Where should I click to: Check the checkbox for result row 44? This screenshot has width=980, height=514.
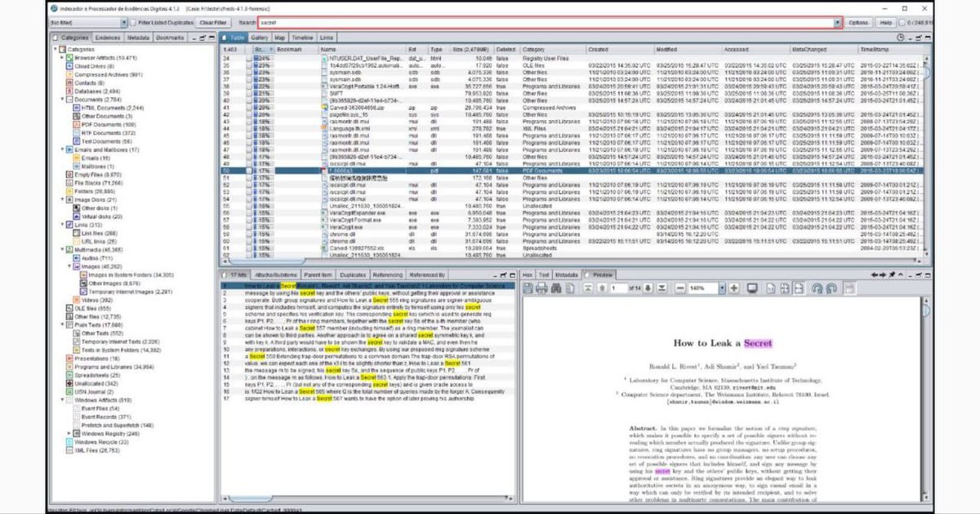tap(250, 128)
